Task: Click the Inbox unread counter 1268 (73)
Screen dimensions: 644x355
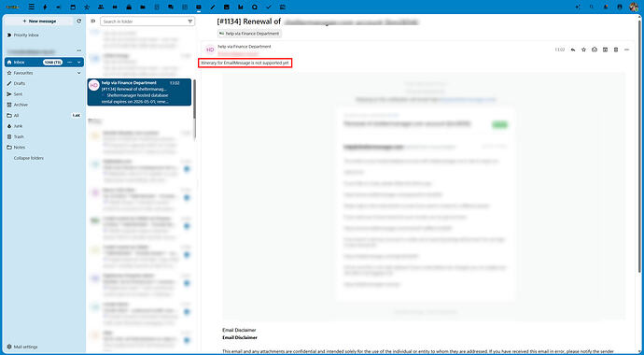Action: coord(52,62)
